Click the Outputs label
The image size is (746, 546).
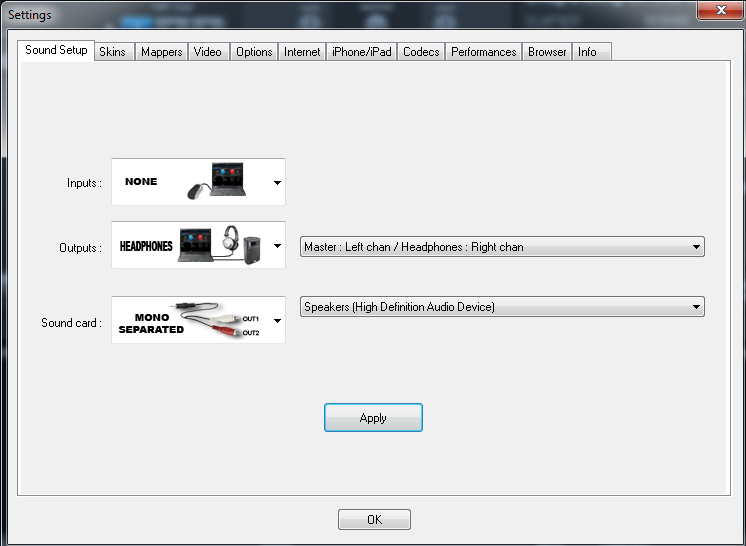coord(80,248)
